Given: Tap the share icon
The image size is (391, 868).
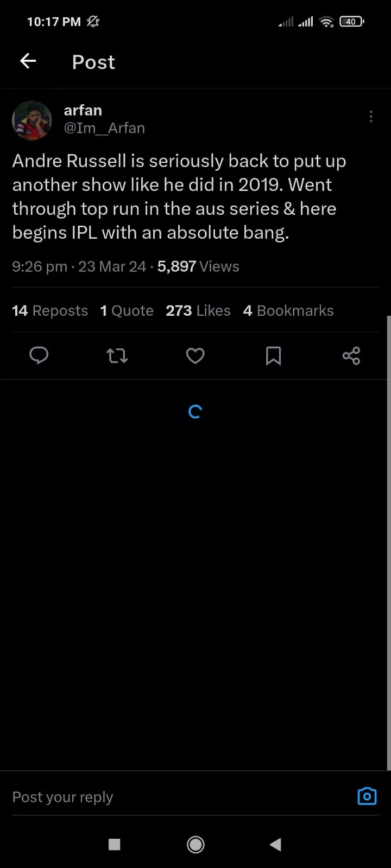Looking at the screenshot, I should [351, 356].
